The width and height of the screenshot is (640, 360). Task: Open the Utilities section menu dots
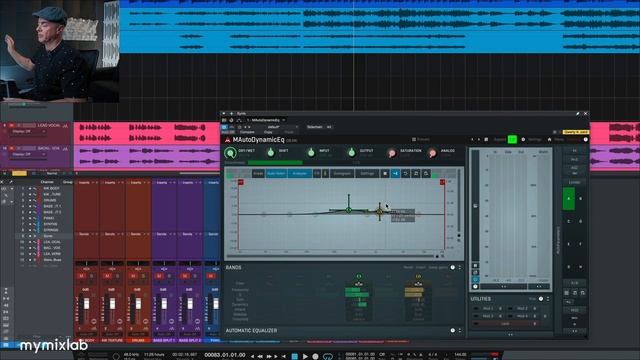tap(548, 299)
